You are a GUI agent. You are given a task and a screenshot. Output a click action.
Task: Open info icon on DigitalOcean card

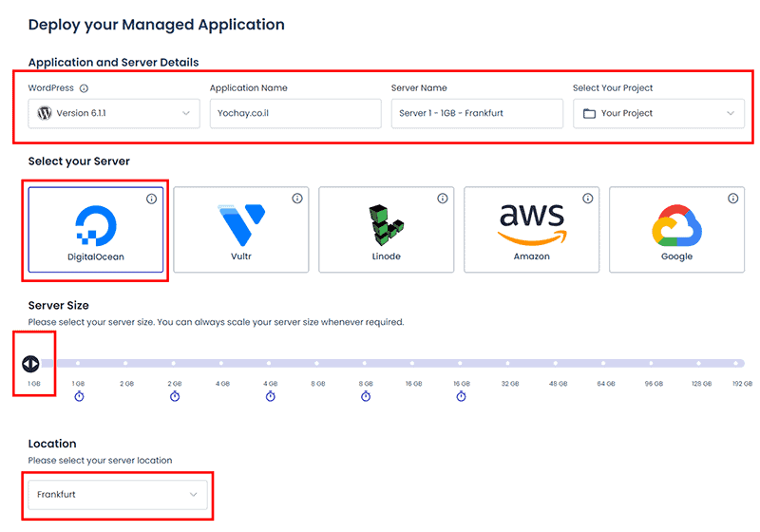[x=152, y=199]
